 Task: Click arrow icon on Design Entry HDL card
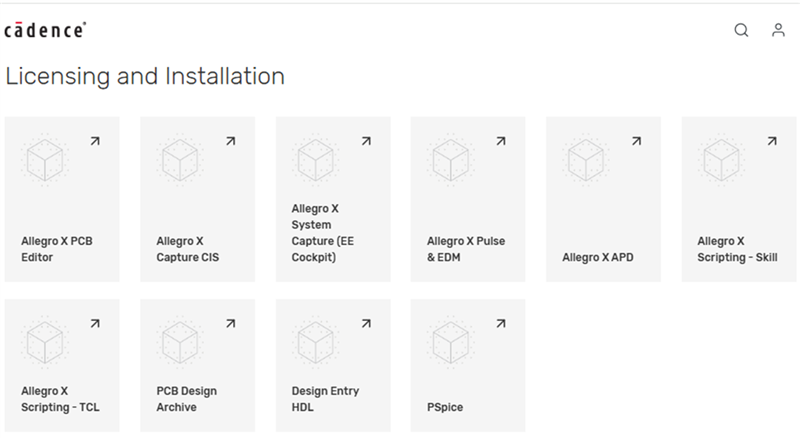366,324
